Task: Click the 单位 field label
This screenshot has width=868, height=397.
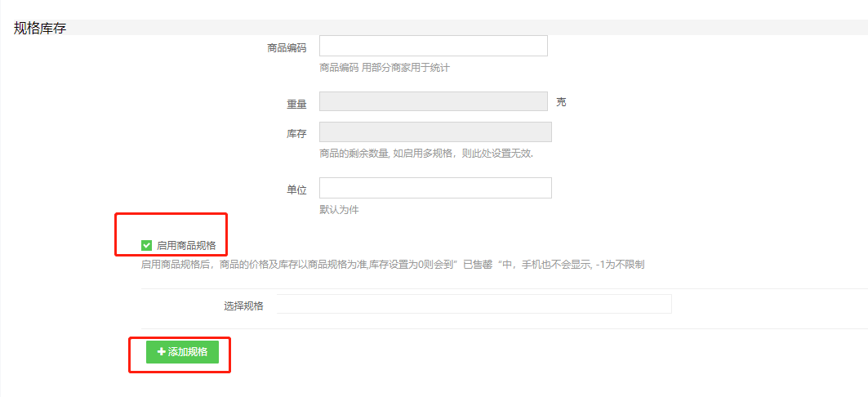Action: (x=296, y=190)
